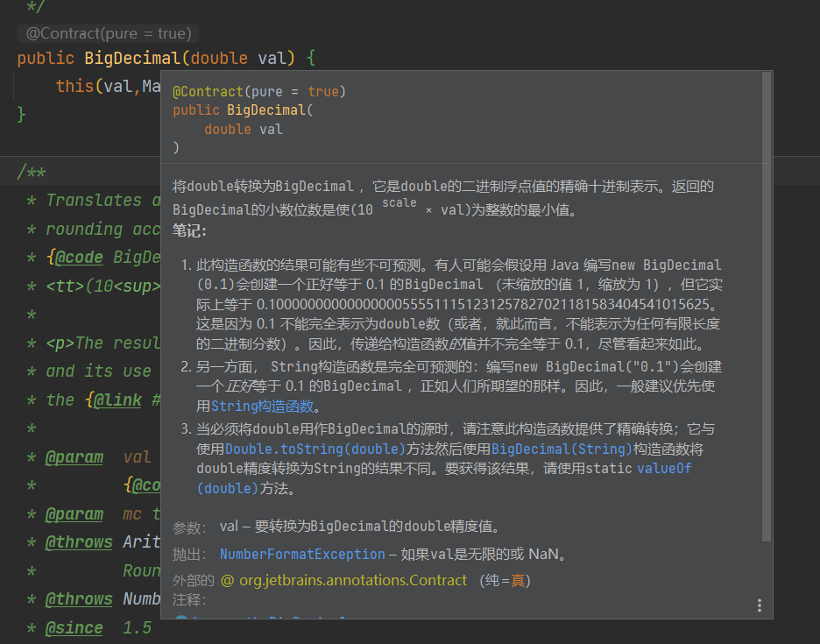Click the 外部的 label in the popup
The width and height of the screenshot is (820, 644).
click(x=194, y=580)
